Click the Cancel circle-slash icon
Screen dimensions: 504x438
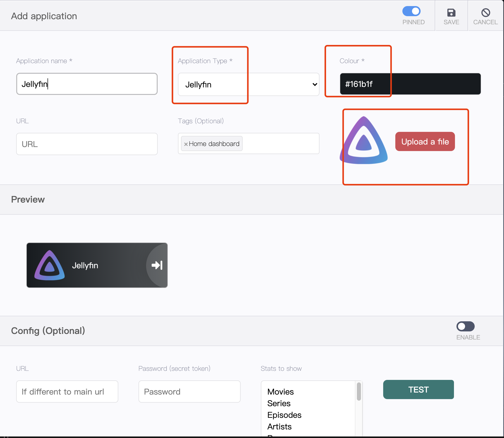[486, 13]
